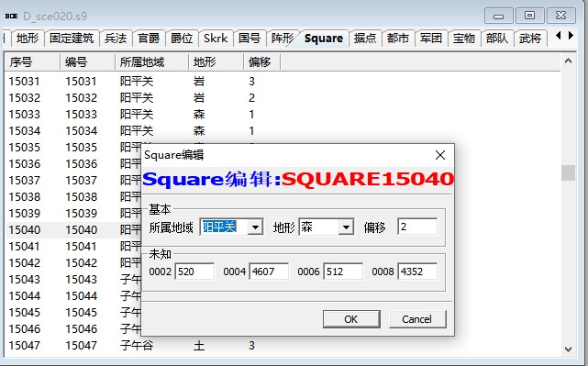The width and height of the screenshot is (588, 366).
Task: Click the 0008 field showing 4352
Action: click(x=417, y=272)
